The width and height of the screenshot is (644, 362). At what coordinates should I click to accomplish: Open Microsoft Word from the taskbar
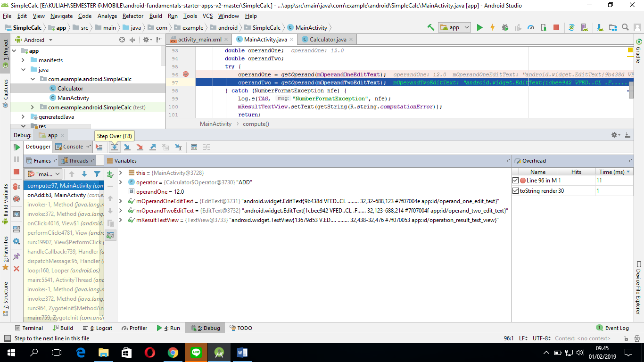(242, 353)
